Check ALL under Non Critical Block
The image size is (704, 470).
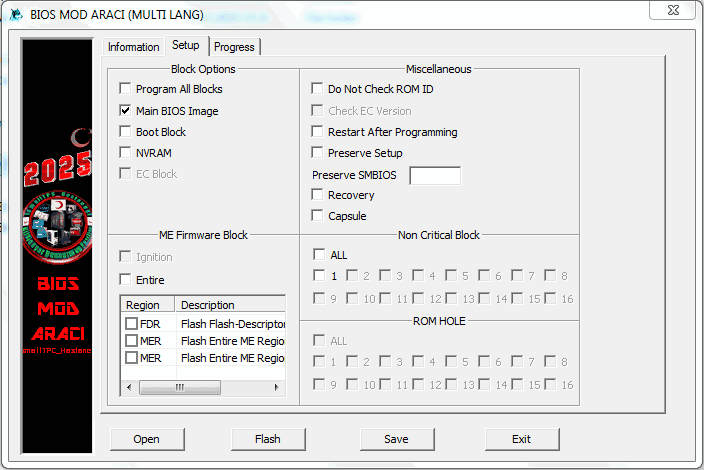pos(318,255)
